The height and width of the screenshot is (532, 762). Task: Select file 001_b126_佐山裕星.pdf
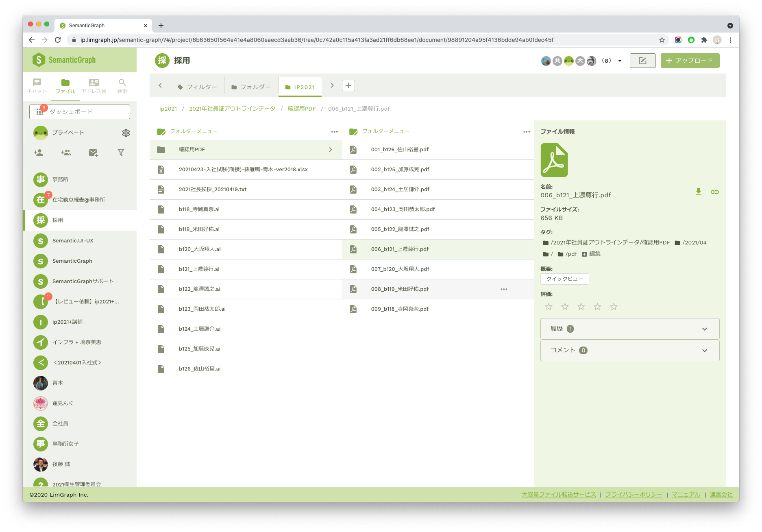[x=438, y=150]
